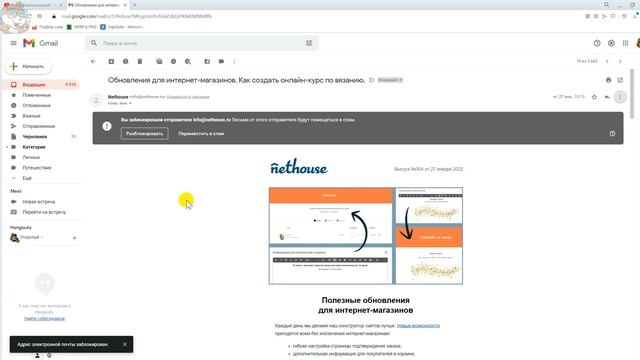This screenshot has height=360, width=640.
Task: Start a new Hangouts chat plus
Action: pos(74,238)
